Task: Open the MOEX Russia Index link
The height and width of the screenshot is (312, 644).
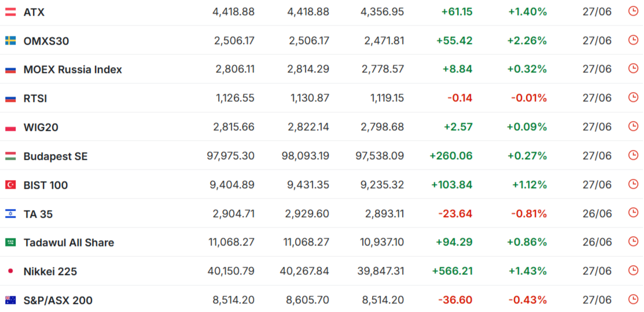Action: tap(73, 69)
